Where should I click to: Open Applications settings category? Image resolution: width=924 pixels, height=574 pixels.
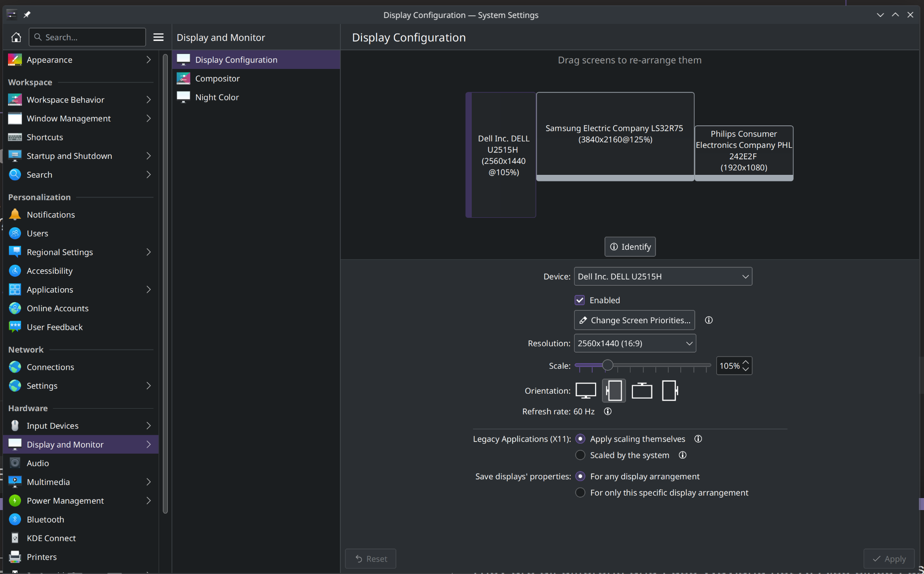click(81, 290)
